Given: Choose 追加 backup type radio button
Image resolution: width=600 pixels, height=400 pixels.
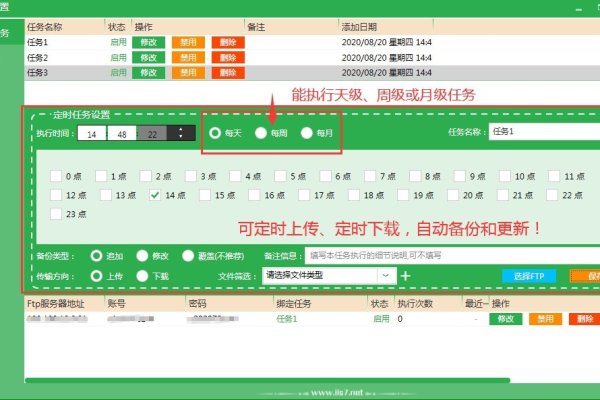Looking at the screenshot, I should [x=96, y=256].
